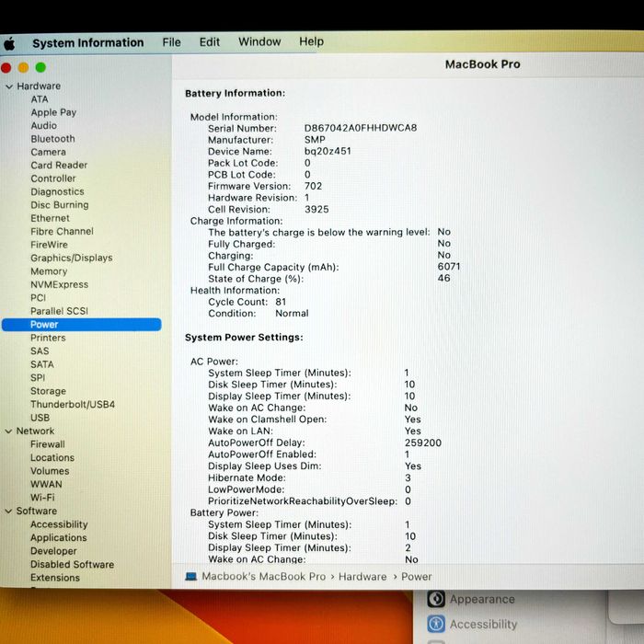Click Hardware in the path bar

[362, 577]
